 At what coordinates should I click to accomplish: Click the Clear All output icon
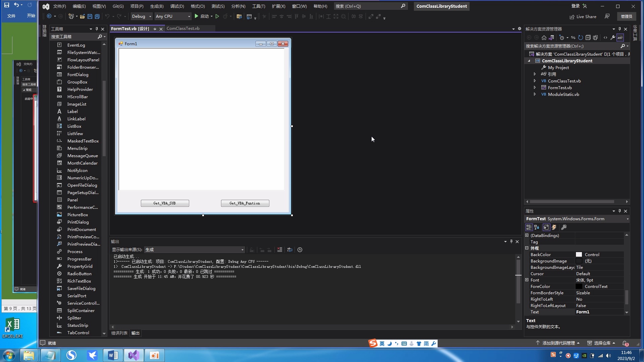coord(280,250)
